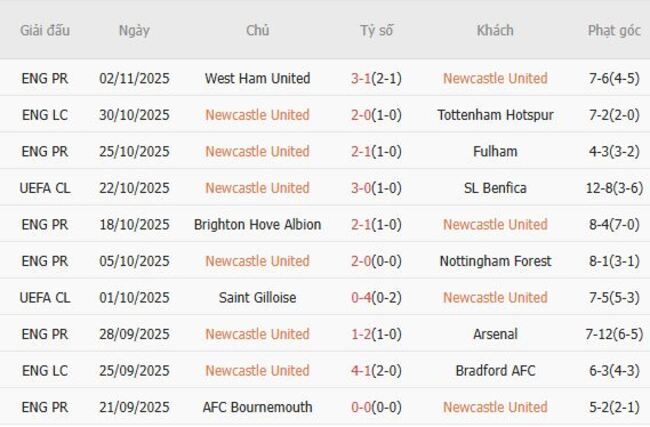The height and width of the screenshot is (427, 650).
Task: Click the Tỷ số column header
Action: [x=376, y=30]
